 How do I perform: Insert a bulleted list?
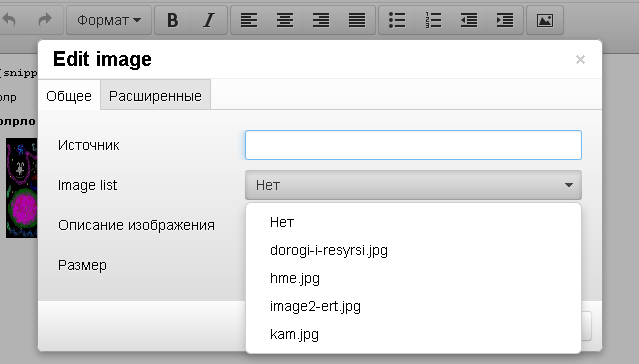coord(397,20)
